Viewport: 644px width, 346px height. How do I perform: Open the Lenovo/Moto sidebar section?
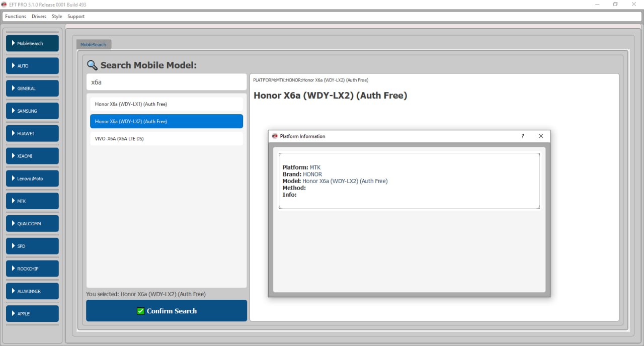(x=32, y=179)
